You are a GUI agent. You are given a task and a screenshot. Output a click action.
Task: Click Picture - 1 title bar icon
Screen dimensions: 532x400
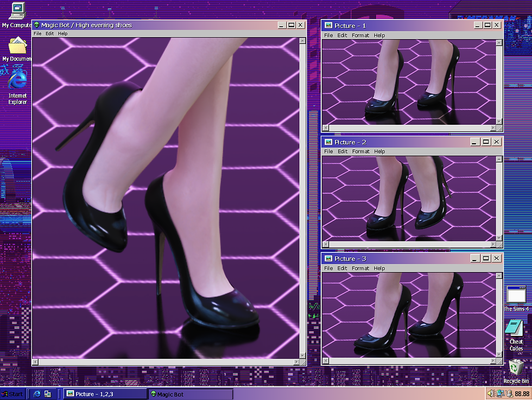point(328,26)
